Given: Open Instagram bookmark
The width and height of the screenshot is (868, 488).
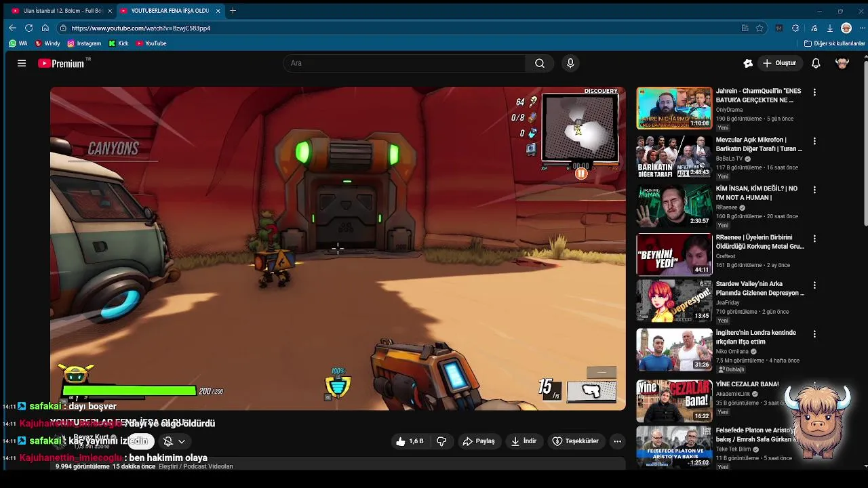Looking at the screenshot, I should 84,43.
